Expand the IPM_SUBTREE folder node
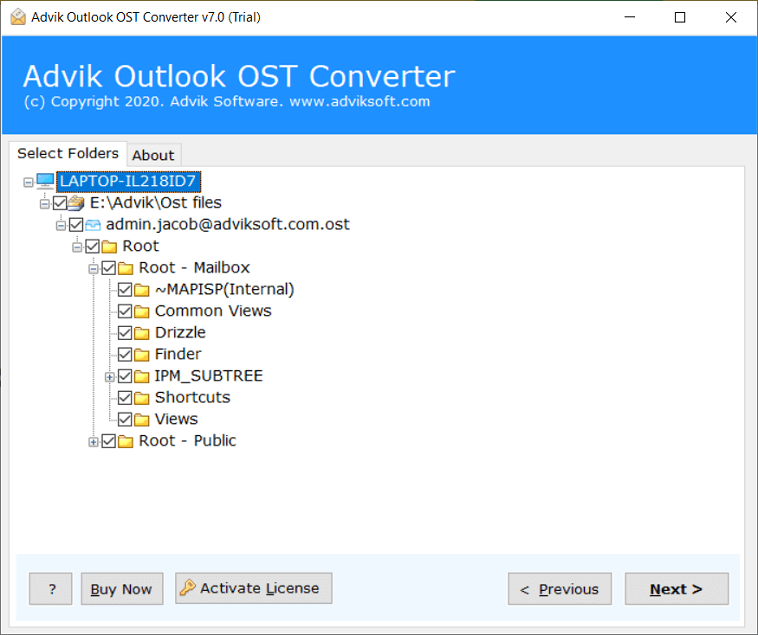This screenshot has width=758, height=635. (x=110, y=377)
